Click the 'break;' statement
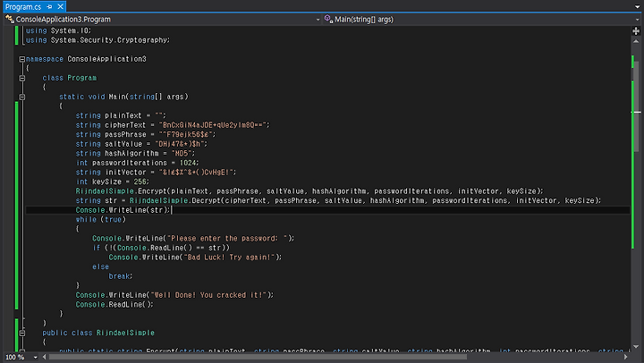Viewport: 644px width, 363px height. tap(121, 276)
